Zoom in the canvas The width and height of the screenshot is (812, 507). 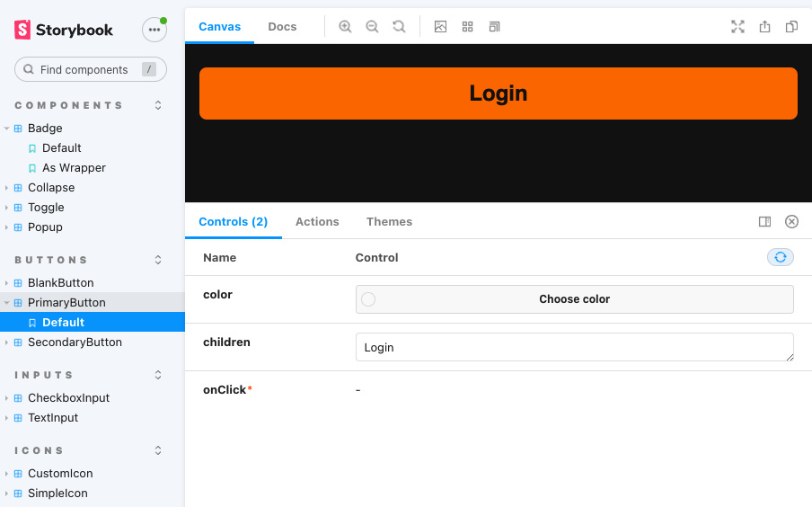pos(345,26)
